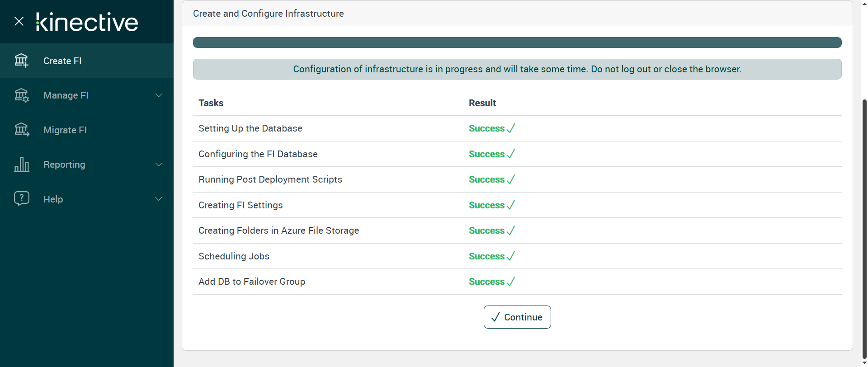The width and height of the screenshot is (868, 367).
Task: Close the sidebar with the X icon
Action: tap(19, 21)
